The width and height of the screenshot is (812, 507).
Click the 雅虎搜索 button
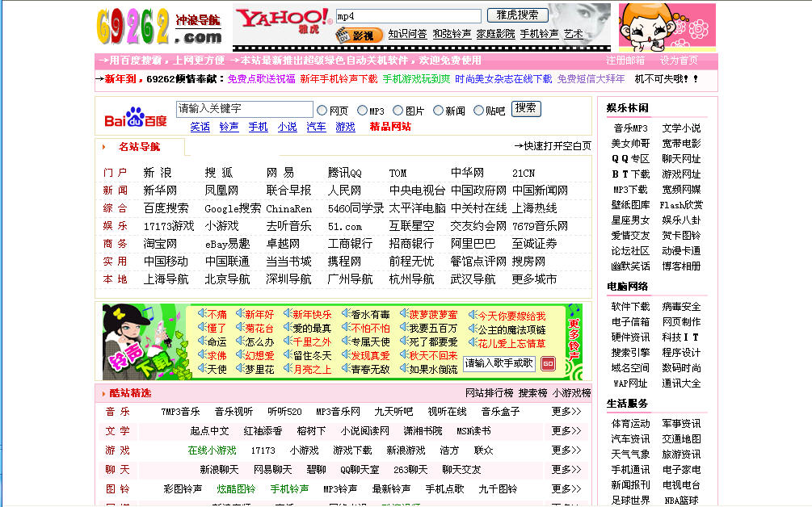click(x=517, y=15)
